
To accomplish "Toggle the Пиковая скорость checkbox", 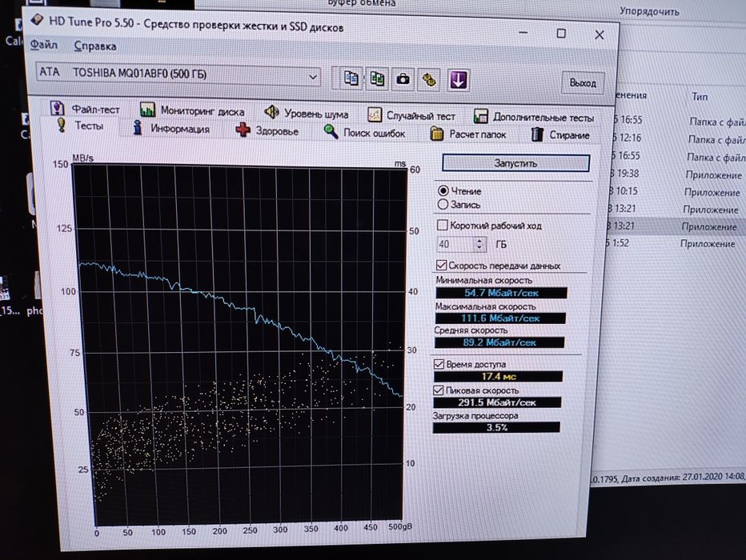I will coord(439,390).
